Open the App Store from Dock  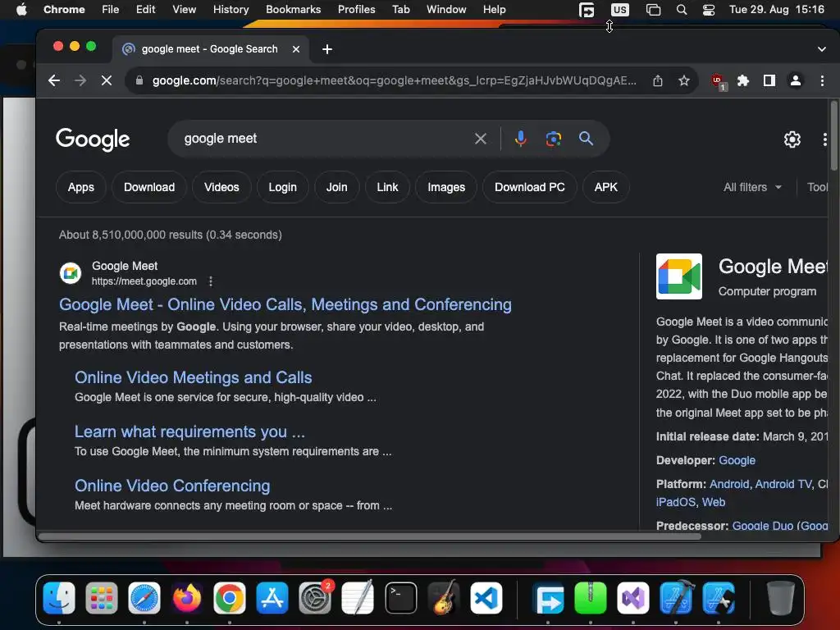point(272,598)
